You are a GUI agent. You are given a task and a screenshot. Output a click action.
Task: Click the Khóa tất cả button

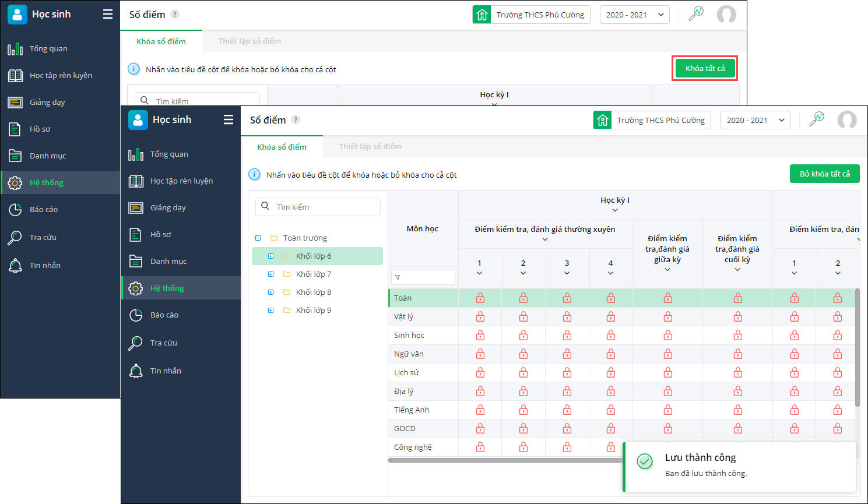(705, 69)
